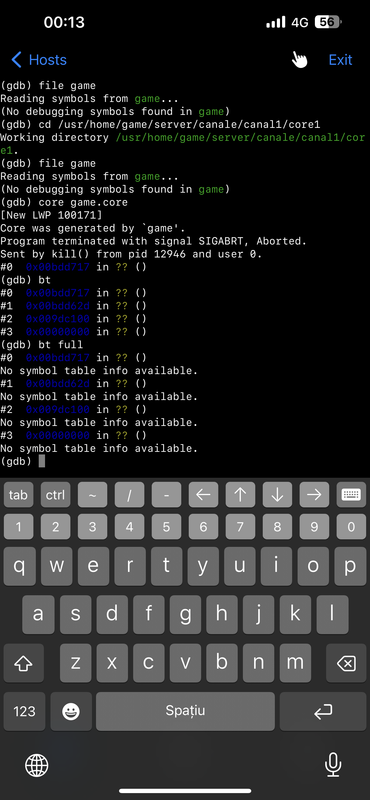Tap the letter a key

(x=38, y=614)
